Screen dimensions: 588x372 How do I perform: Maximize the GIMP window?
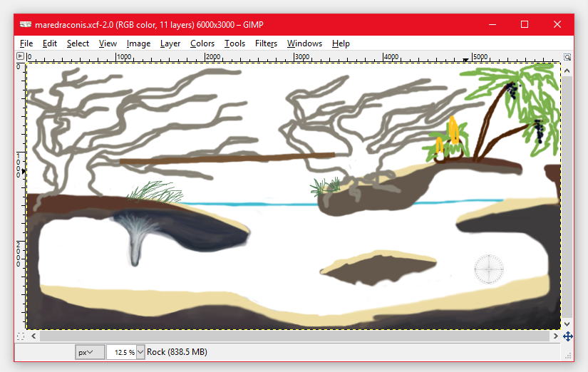525,25
